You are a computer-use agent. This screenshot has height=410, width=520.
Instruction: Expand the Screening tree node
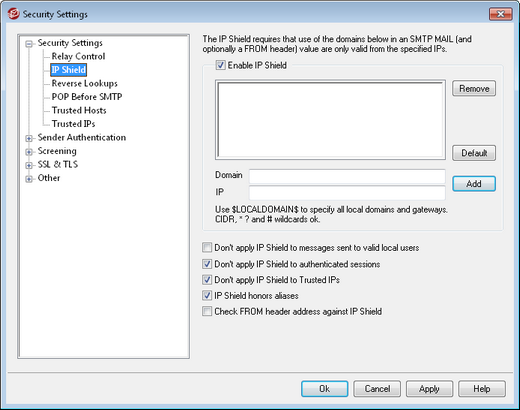[x=29, y=152]
